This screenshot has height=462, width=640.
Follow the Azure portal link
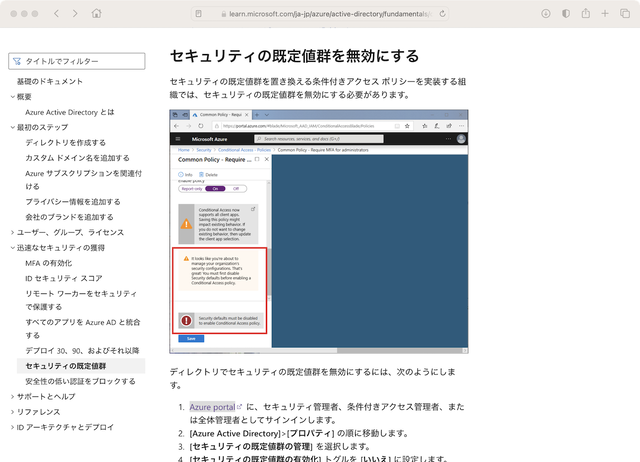(212, 407)
